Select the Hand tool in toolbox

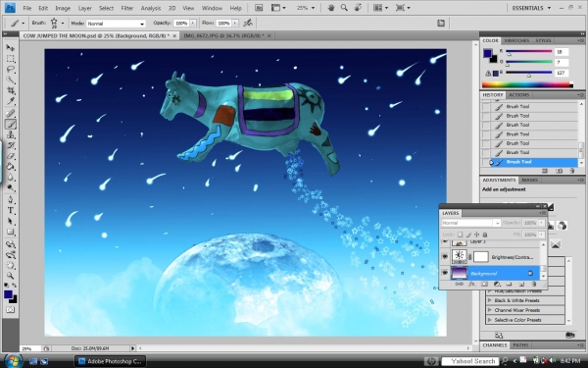click(11, 266)
